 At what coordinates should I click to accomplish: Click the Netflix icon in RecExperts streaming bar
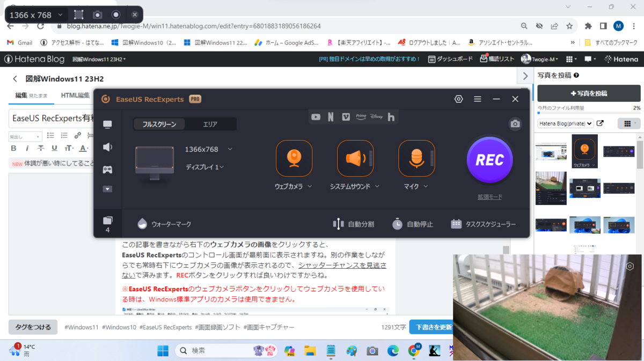[331, 117]
